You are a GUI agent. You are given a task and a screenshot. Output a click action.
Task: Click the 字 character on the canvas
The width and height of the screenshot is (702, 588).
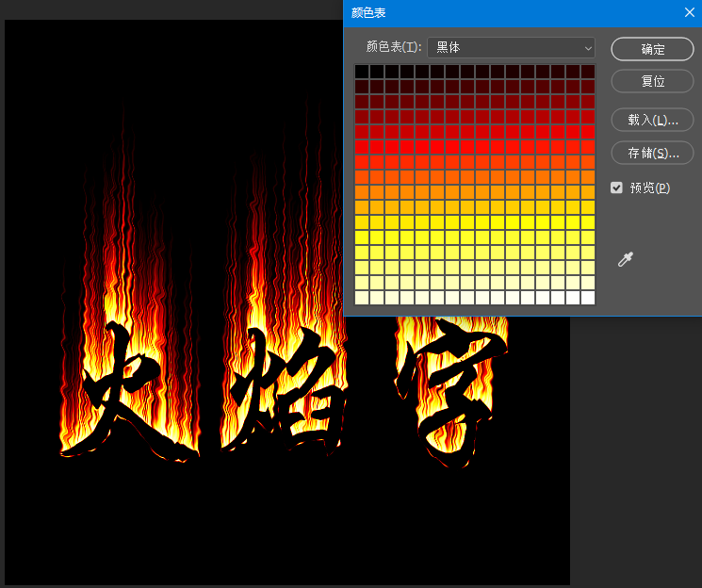[x=450, y=392]
